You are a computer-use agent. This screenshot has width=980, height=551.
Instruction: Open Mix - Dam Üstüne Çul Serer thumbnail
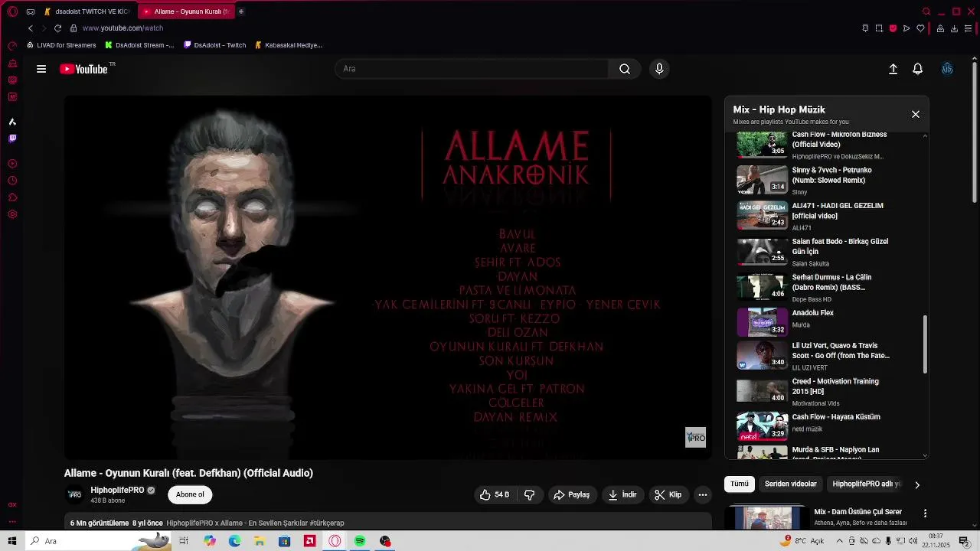pyautogui.click(x=768, y=517)
